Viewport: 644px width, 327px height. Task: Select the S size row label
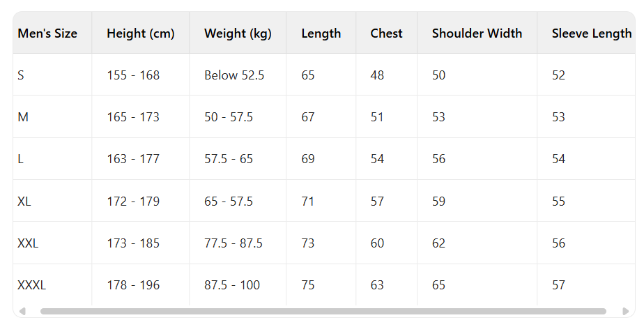coord(21,75)
